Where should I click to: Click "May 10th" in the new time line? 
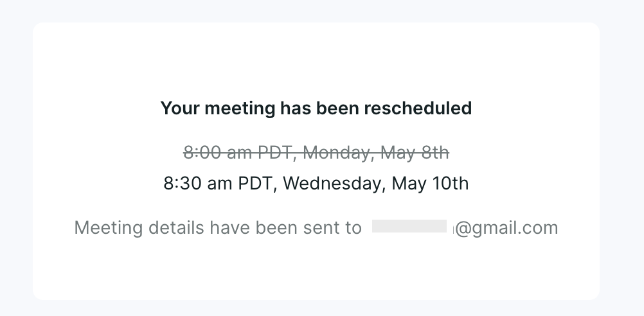coord(430,183)
